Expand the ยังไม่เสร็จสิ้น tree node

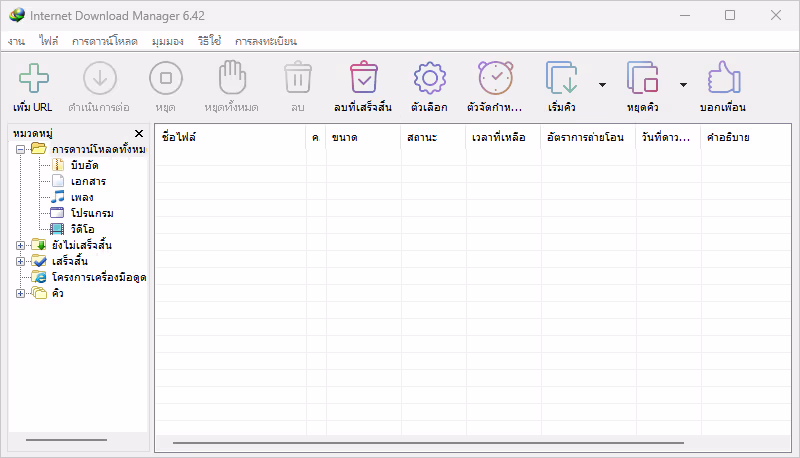point(21,245)
